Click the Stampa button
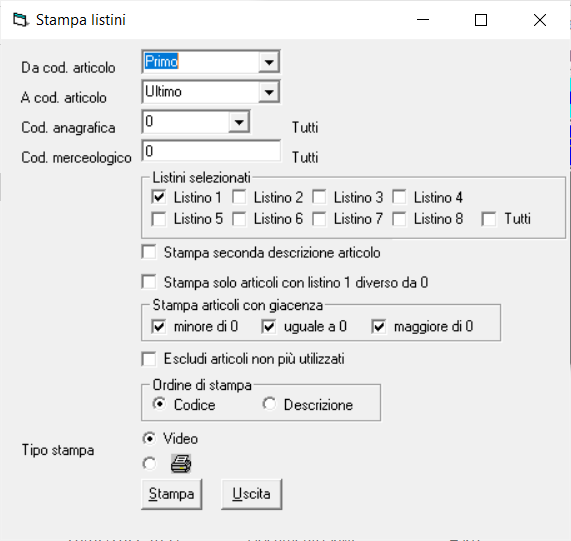 pyautogui.click(x=172, y=494)
